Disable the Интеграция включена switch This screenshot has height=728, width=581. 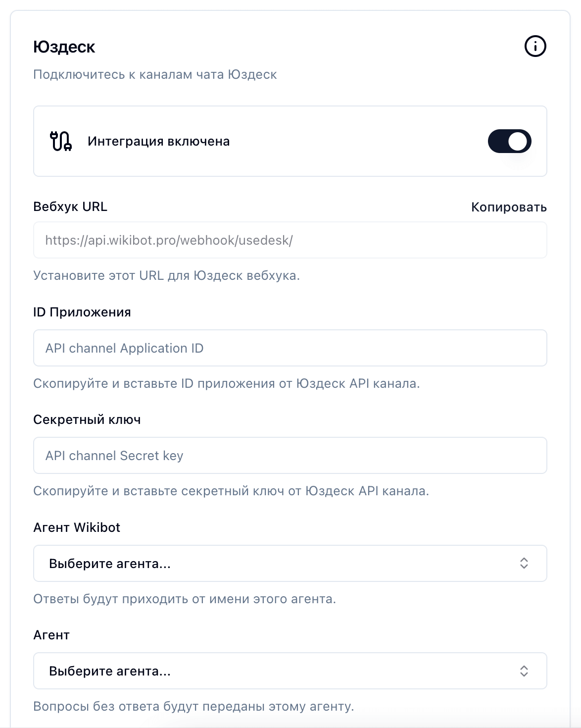[x=509, y=141]
